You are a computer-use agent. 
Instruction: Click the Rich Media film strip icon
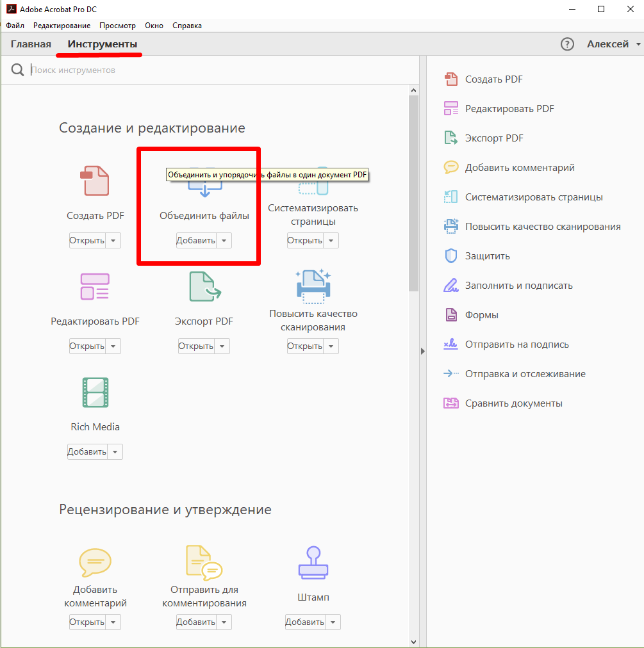tap(95, 392)
